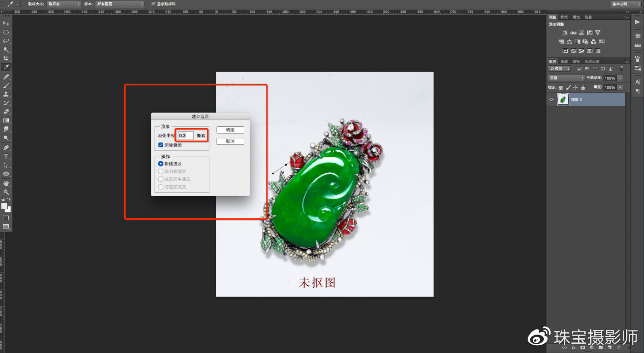The width and height of the screenshot is (644, 353).
Task: Open the 基本功能 workspace dropdown
Action: point(626,4)
